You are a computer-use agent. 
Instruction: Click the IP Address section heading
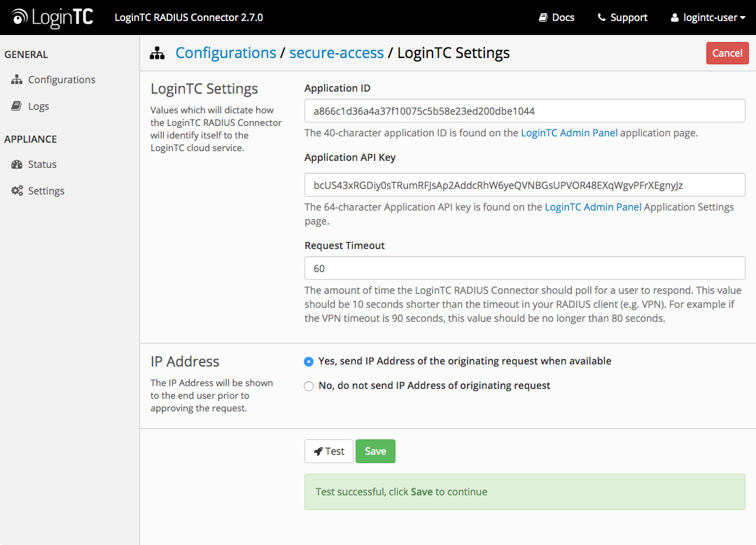(x=185, y=362)
